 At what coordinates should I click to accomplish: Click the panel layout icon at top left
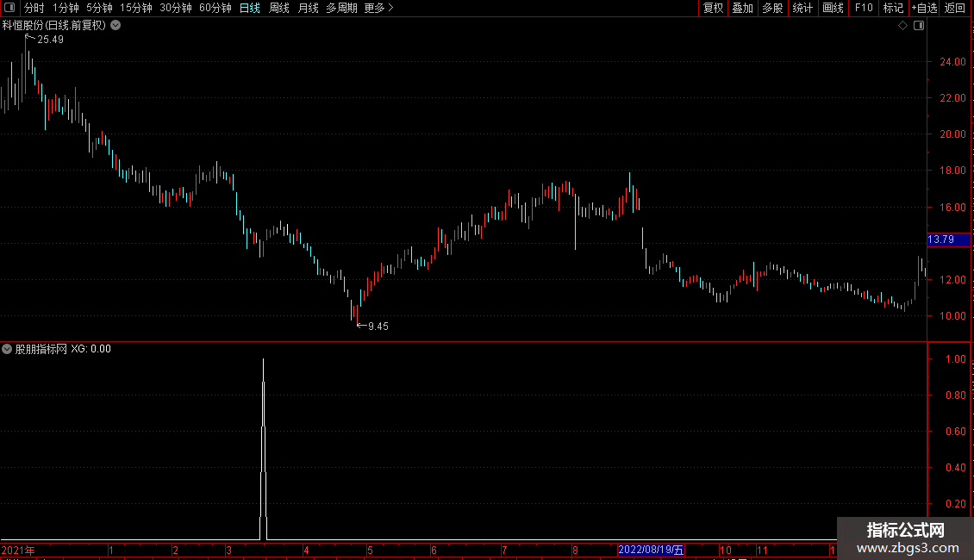tap(9, 8)
